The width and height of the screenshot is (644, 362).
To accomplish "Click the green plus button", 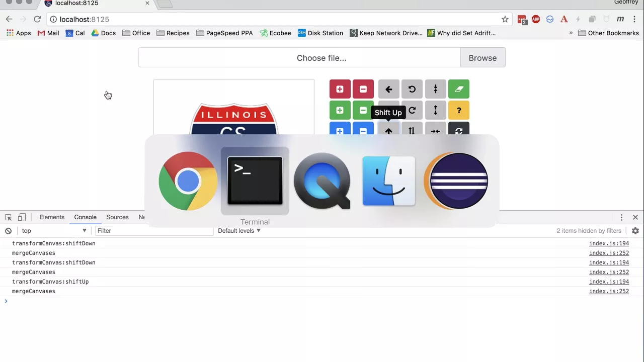I will tap(340, 110).
